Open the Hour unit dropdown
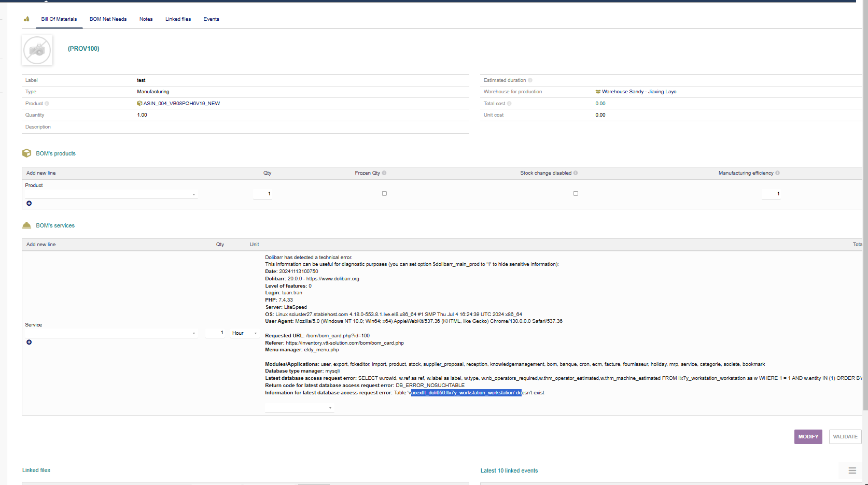 (245, 333)
